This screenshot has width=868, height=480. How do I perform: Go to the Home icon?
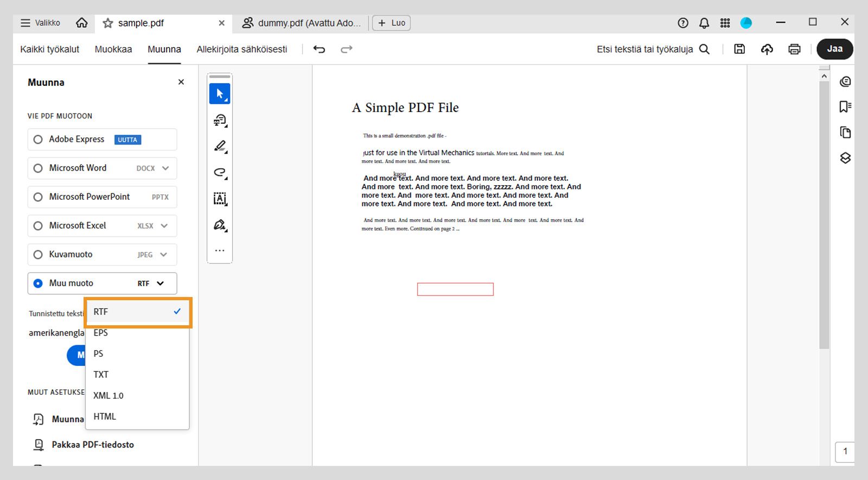pos(81,23)
